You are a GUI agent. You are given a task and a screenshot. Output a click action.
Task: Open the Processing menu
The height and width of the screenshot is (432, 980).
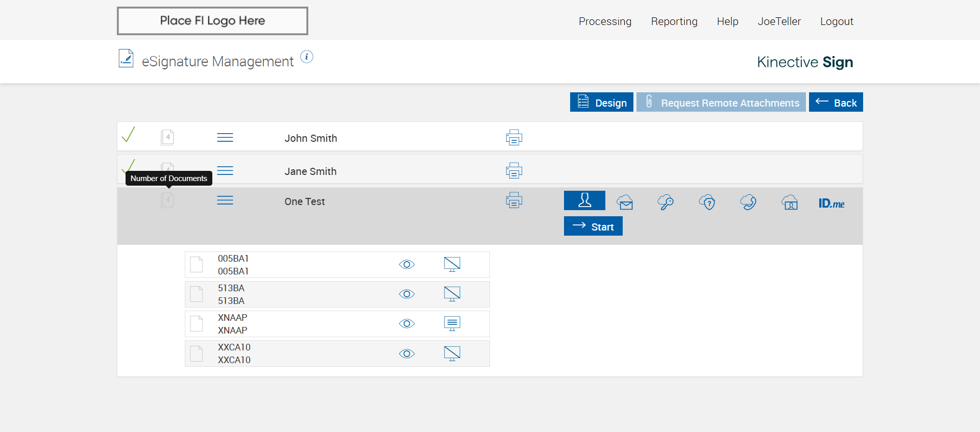(x=605, y=21)
